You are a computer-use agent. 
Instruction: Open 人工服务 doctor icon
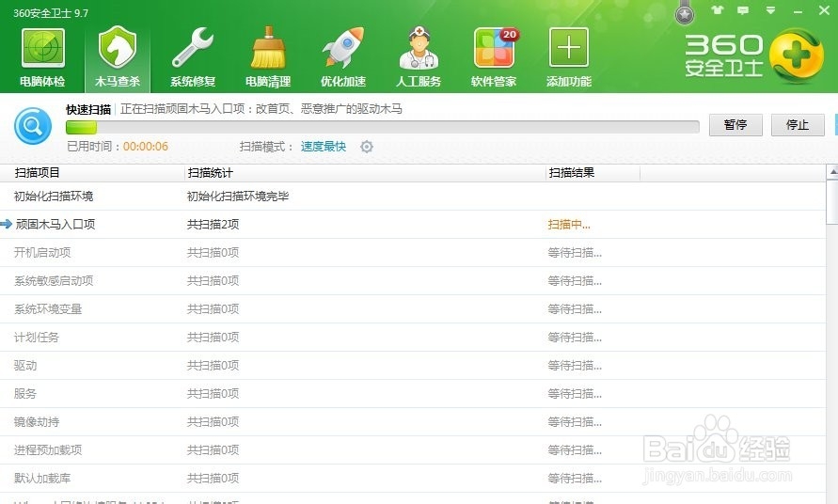419,48
